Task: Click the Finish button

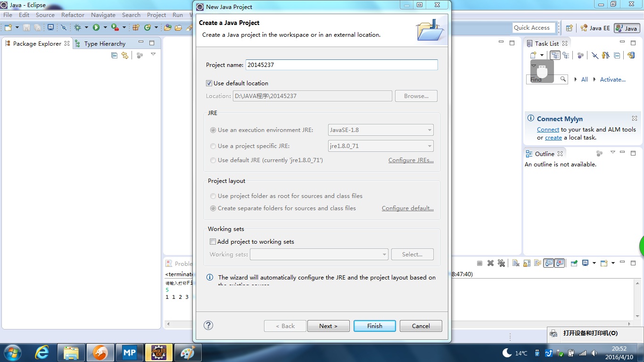Action: point(375,326)
